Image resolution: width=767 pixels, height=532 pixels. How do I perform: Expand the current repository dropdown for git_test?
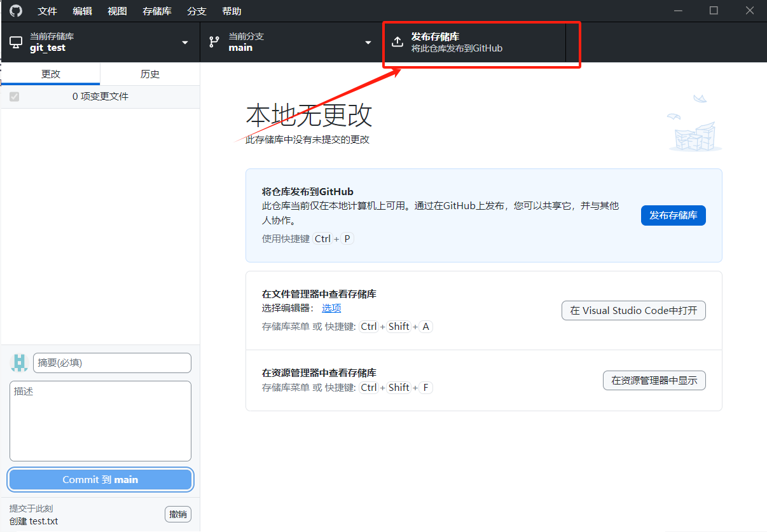point(185,42)
